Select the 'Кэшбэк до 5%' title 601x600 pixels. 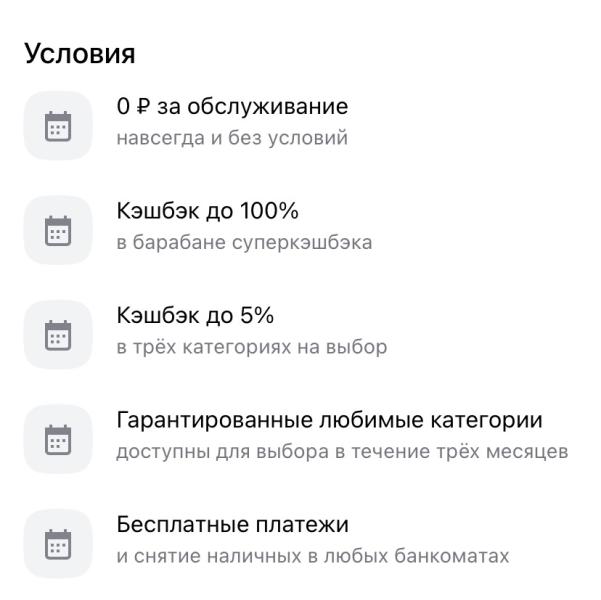click(195, 316)
